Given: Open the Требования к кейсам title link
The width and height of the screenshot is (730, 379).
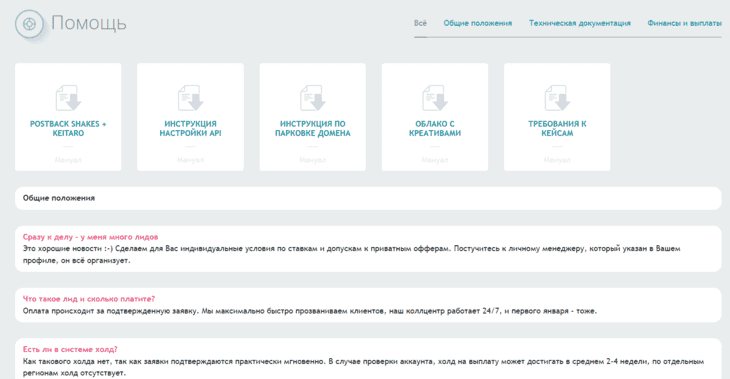Looking at the screenshot, I should [x=557, y=129].
